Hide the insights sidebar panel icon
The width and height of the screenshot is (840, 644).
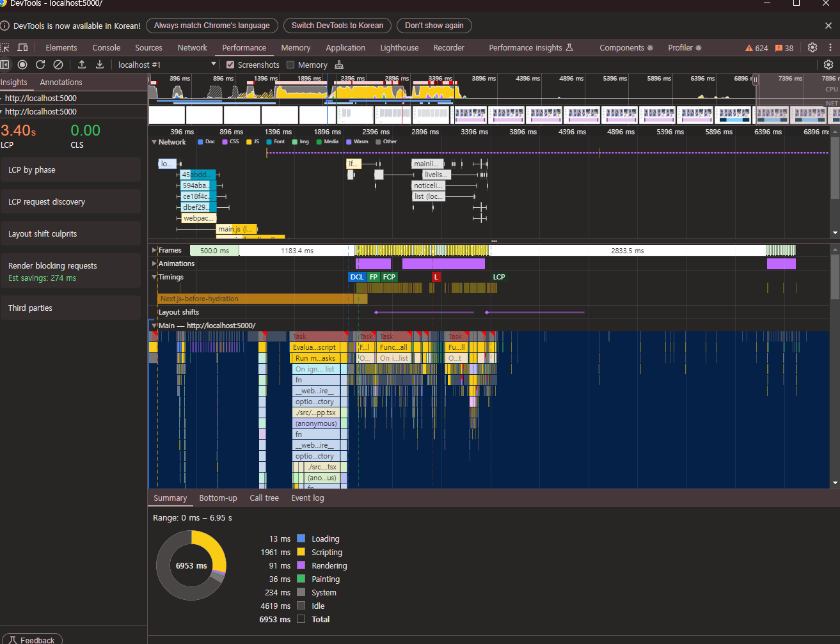point(5,65)
